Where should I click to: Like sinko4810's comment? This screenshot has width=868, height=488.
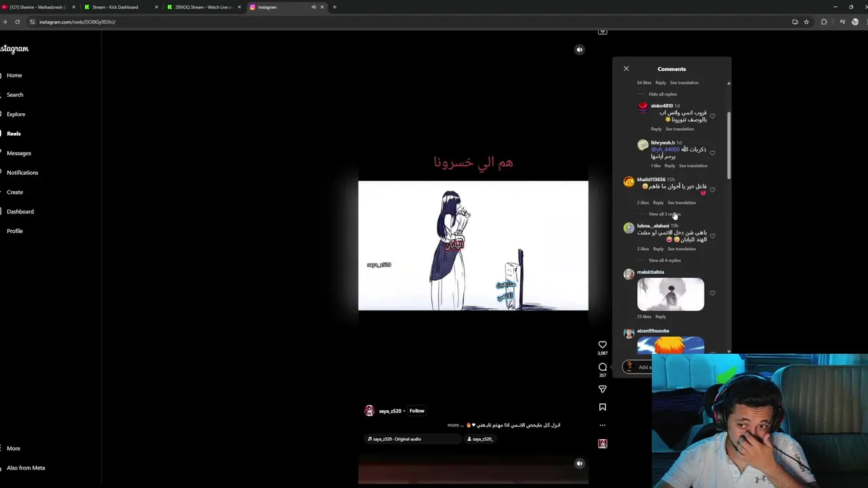(712, 116)
